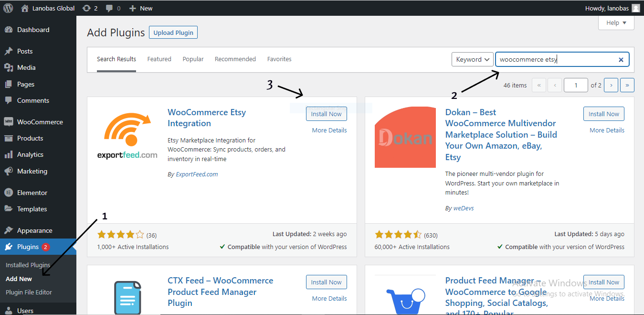
Task: Jump to last page of results
Action: 627,85
